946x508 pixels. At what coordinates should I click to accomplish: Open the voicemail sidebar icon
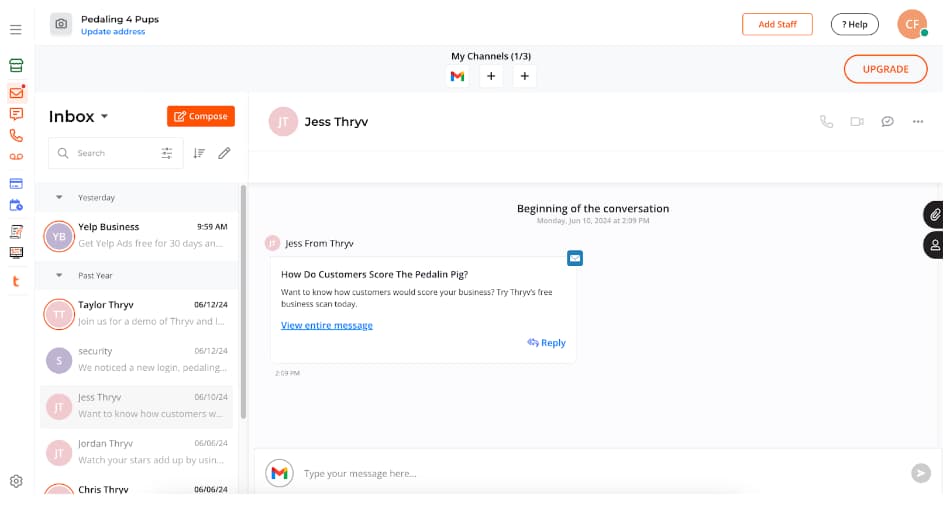click(x=16, y=157)
